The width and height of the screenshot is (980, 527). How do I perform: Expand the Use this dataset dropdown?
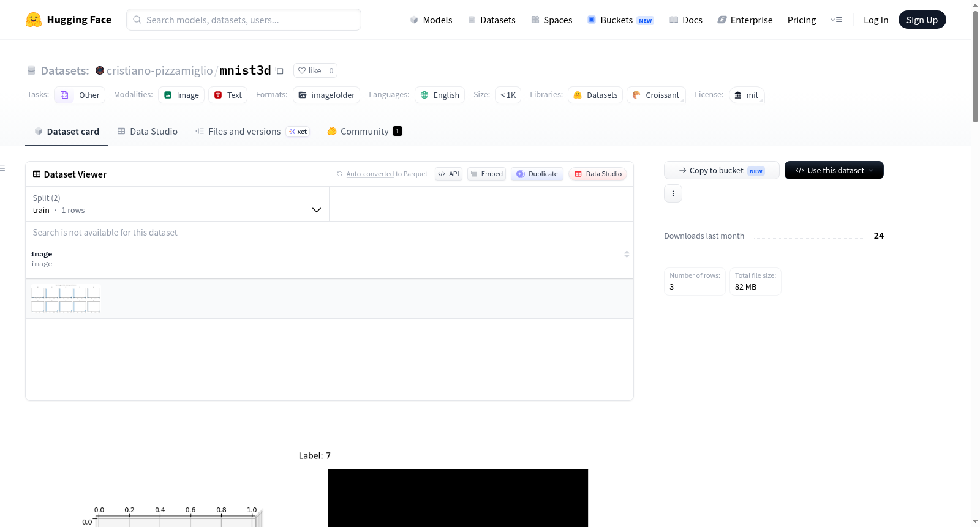(x=834, y=170)
